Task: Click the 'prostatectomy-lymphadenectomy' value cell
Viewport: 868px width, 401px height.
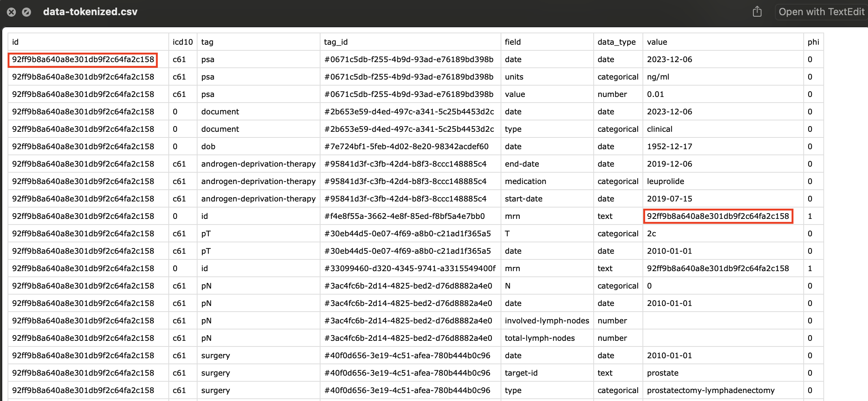Action: (710, 390)
